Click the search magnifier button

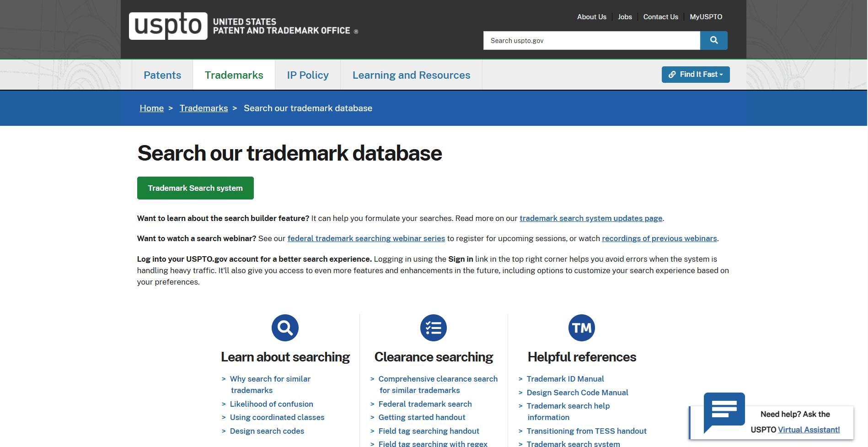pyautogui.click(x=713, y=40)
